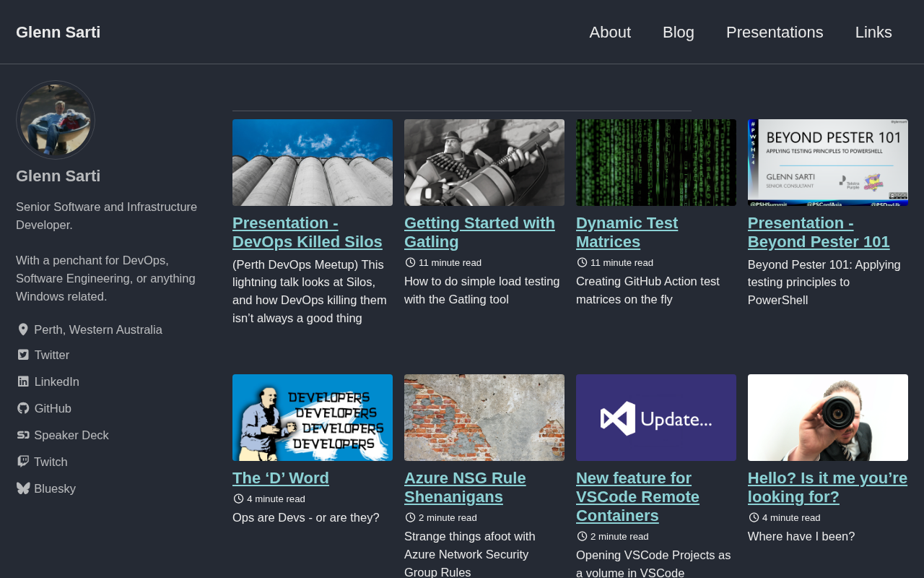Go to the Blog menu item

[x=678, y=33]
